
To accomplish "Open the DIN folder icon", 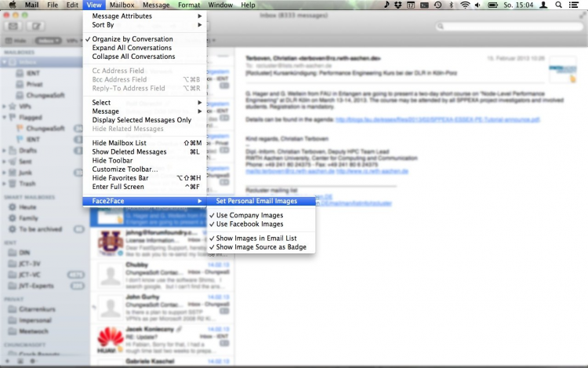I will click(x=13, y=253).
